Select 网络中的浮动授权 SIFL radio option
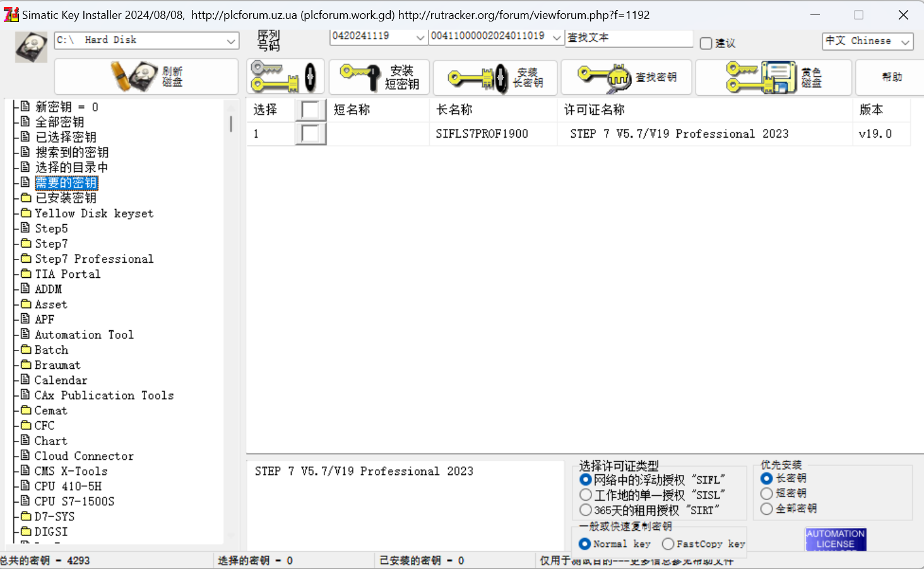 coord(586,480)
